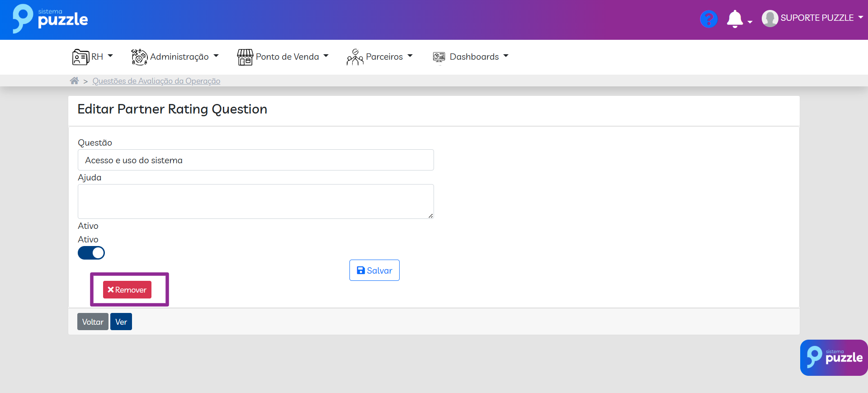Click the Voltar button

click(x=93, y=322)
